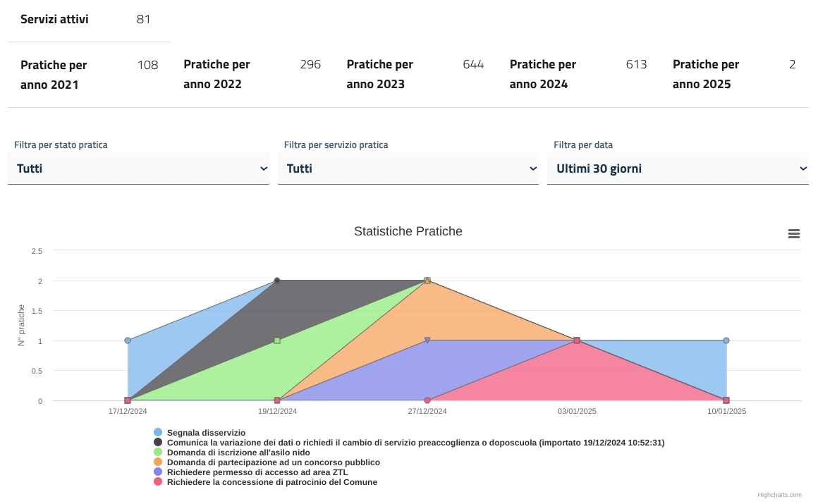Click the dark circle marker at 19/12/2024 peak
Viewport: 818px width, 504px height.
[x=277, y=281]
